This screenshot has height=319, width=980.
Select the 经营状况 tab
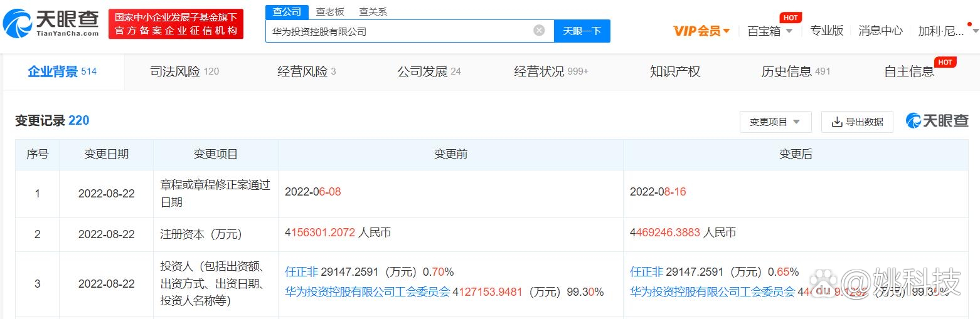tap(551, 71)
